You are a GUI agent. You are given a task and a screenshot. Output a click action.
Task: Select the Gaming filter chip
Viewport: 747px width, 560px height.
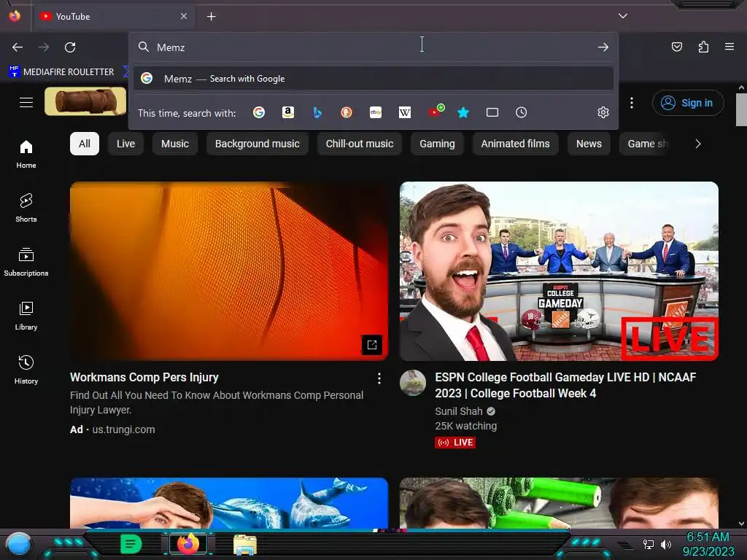click(x=437, y=144)
